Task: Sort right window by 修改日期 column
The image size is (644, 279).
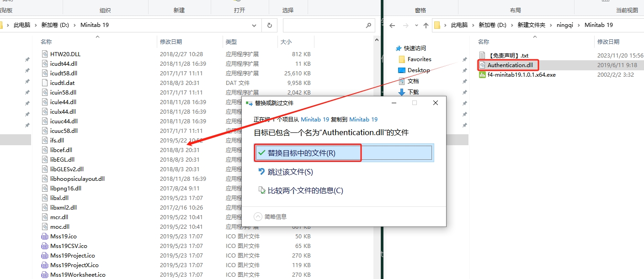Action: [609, 42]
